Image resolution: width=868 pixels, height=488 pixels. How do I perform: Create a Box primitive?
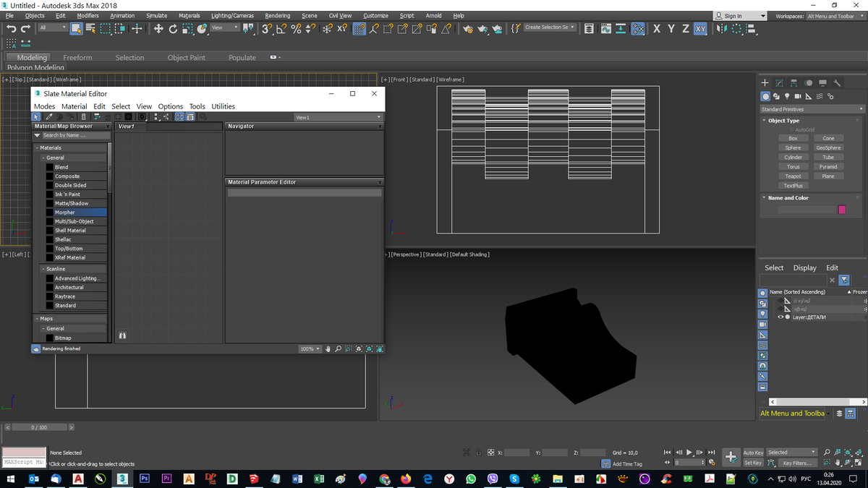point(793,138)
